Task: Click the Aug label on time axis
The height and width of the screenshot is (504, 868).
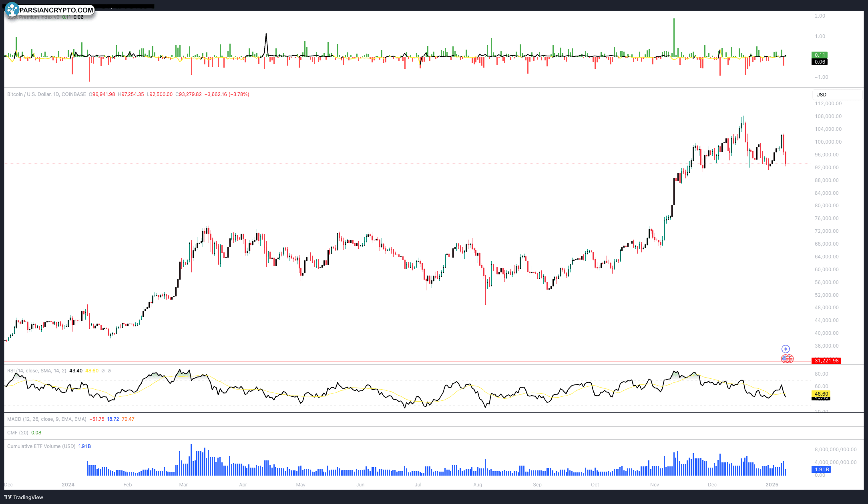Action: 478,485
